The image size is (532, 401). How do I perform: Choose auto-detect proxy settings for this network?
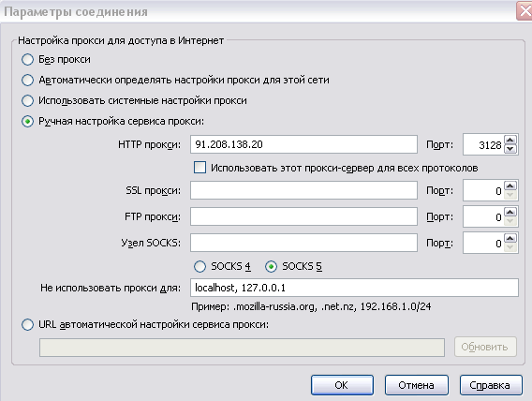pos(27,81)
